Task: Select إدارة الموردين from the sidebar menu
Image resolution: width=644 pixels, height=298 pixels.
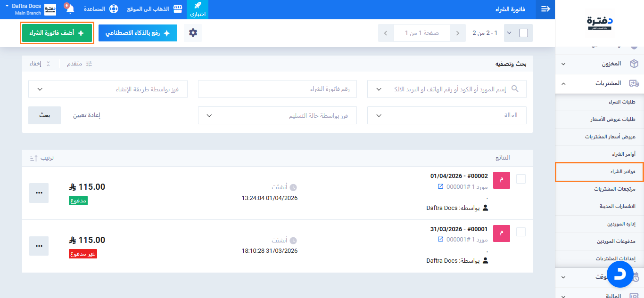Action: pos(620,224)
